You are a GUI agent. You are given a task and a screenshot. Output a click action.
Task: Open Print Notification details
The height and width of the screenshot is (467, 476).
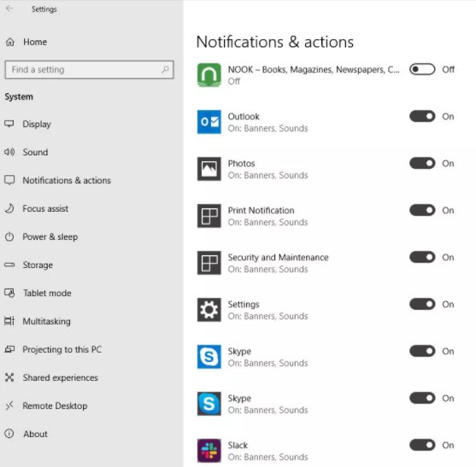267,216
